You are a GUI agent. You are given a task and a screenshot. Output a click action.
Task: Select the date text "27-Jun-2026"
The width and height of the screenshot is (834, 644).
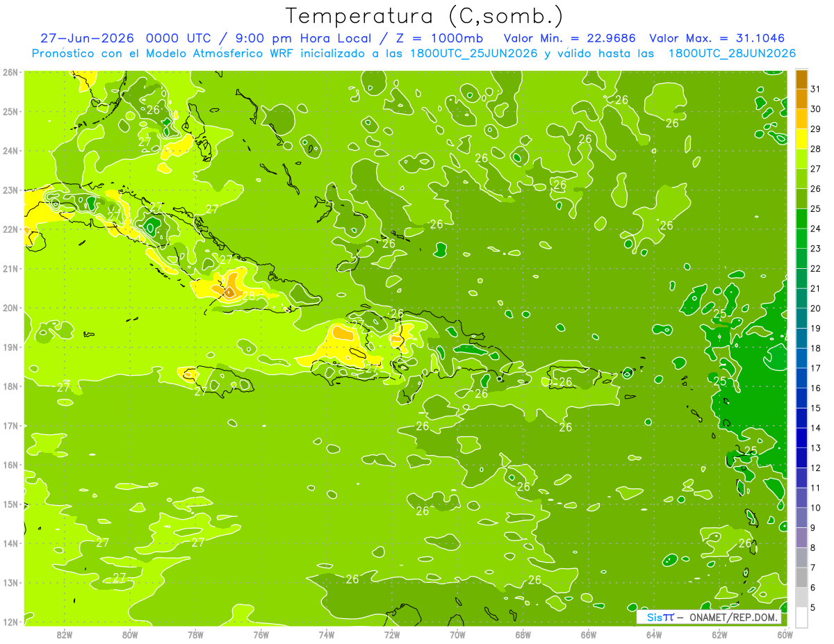coord(88,38)
